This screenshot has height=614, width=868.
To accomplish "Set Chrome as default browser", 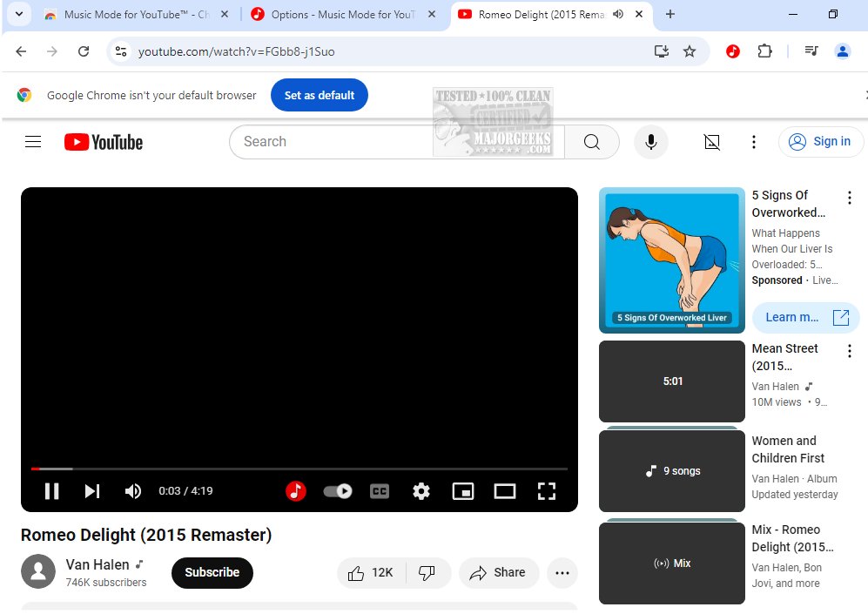I will coord(320,95).
